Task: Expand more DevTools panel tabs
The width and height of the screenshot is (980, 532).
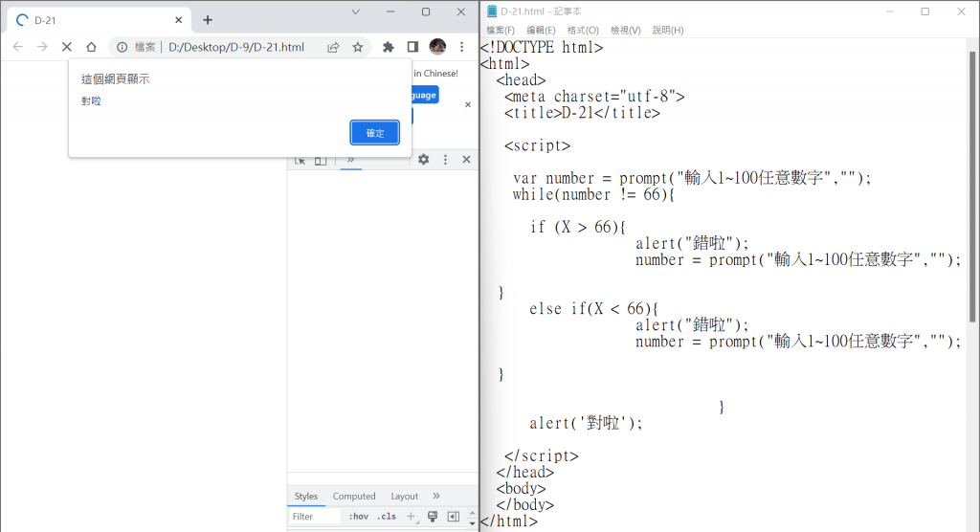Action: (x=350, y=160)
